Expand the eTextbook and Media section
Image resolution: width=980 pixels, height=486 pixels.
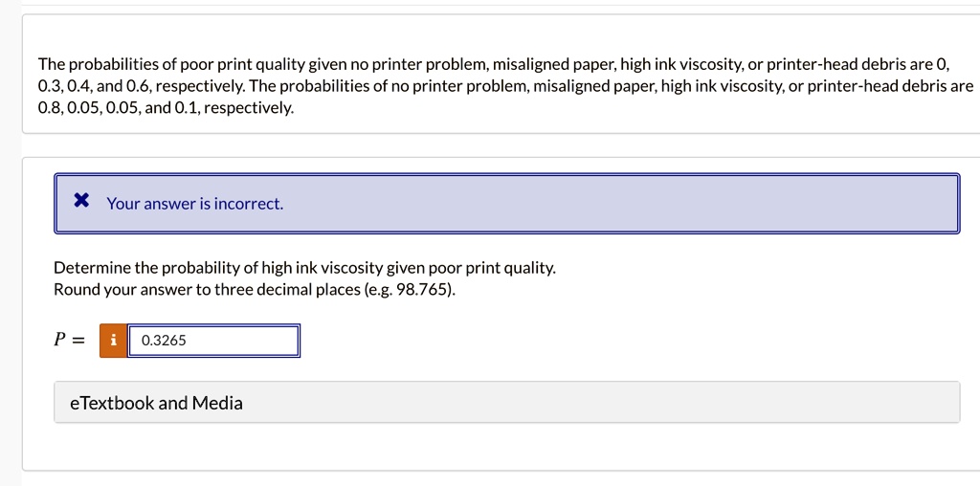(x=507, y=403)
